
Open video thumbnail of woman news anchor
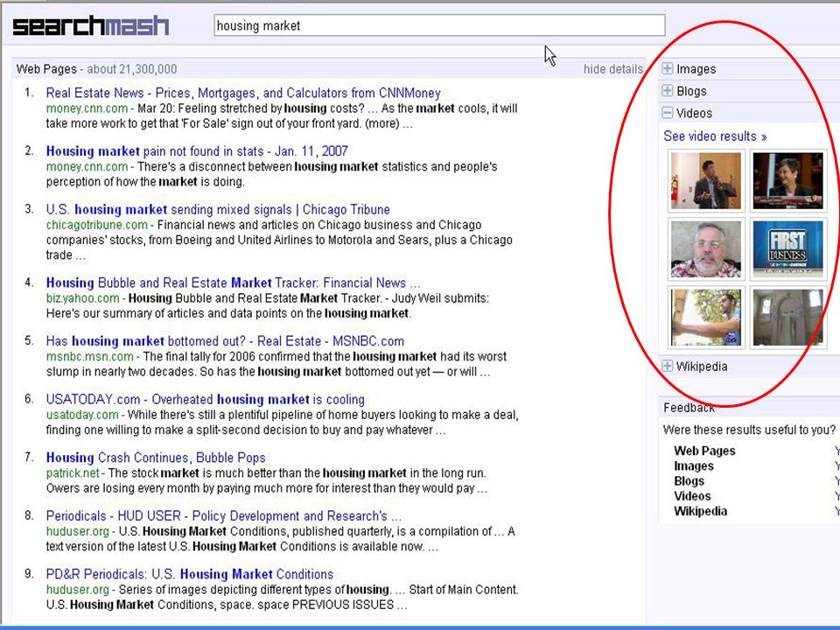(787, 180)
